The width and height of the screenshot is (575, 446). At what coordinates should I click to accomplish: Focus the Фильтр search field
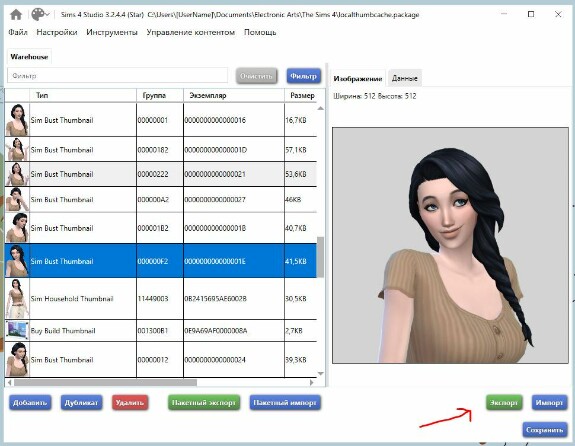pos(117,76)
